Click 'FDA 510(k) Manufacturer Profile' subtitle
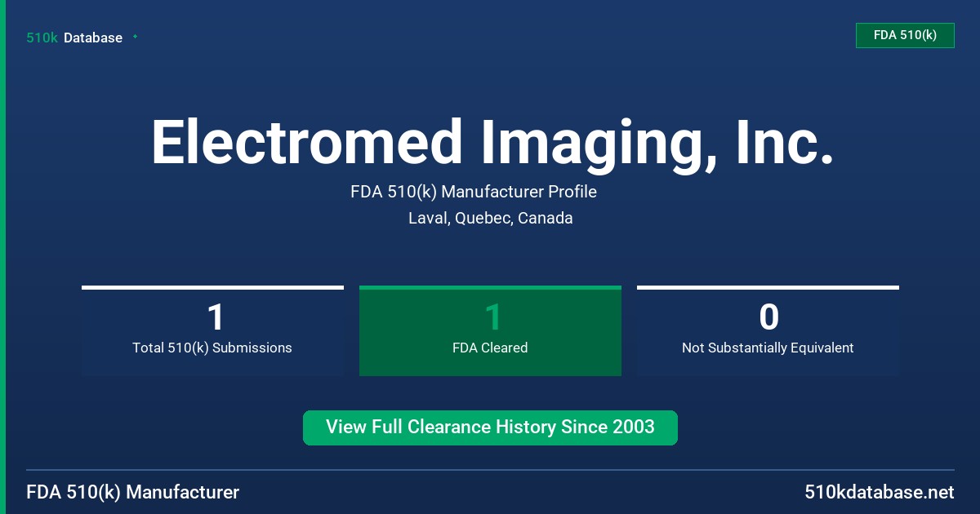 (474, 192)
